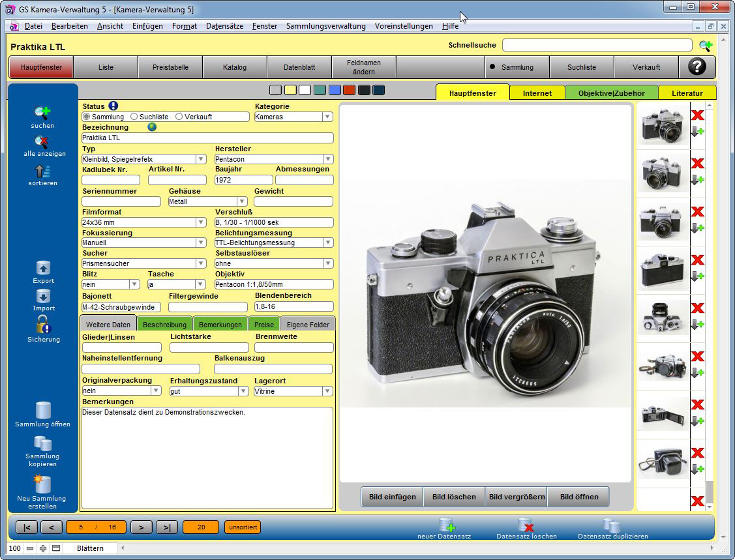Viewport: 735px width, 560px height.
Task: Click the alle anzeigen icon
Action: coord(42,141)
